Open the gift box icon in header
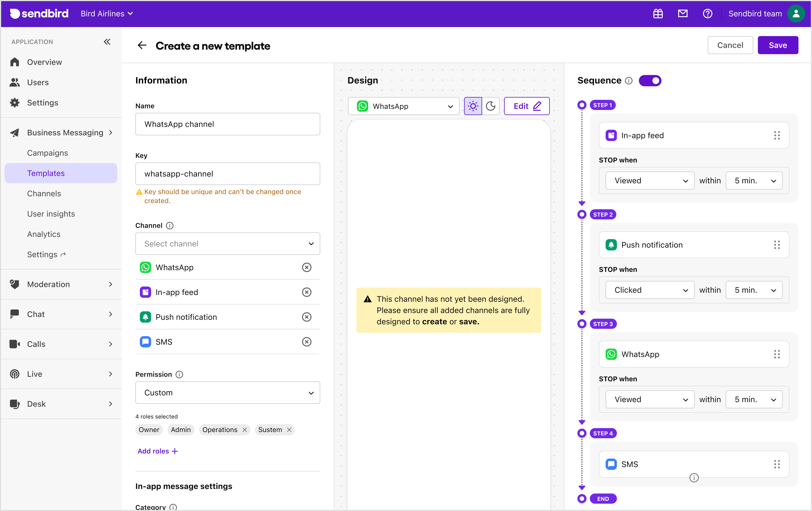This screenshot has height=511, width=812. pyautogui.click(x=658, y=14)
